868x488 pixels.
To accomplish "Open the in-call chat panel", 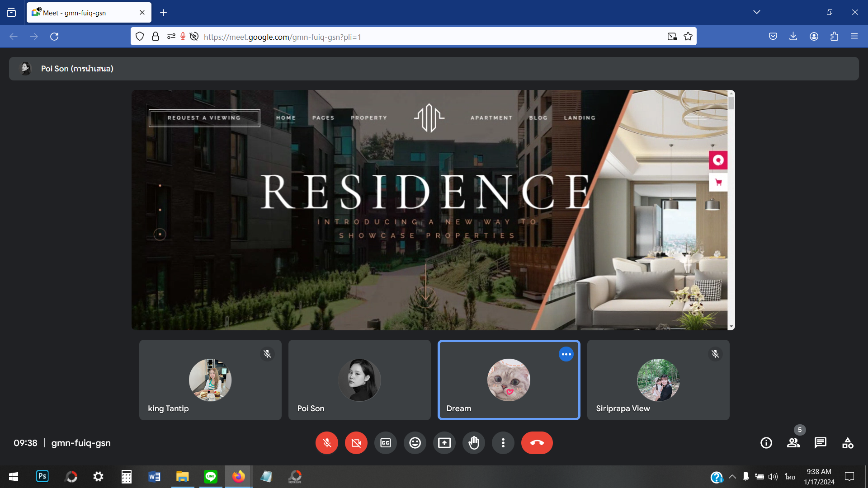I will tap(820, 443).
